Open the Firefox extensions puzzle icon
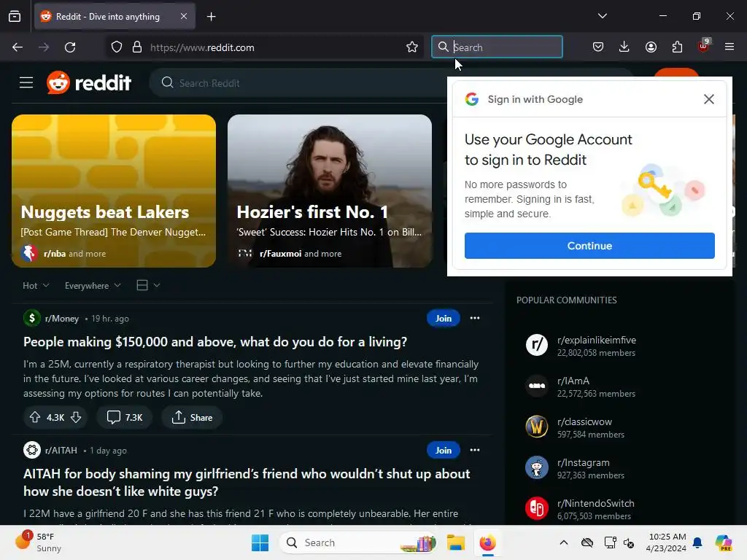The image size is (747, 560). click(677, 47)
